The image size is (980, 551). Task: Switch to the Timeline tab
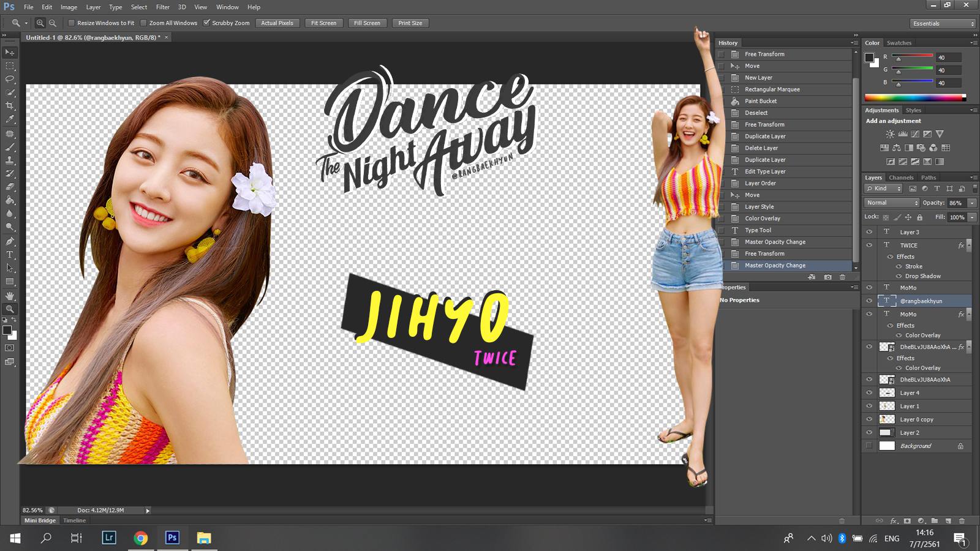tap(74, 520)
